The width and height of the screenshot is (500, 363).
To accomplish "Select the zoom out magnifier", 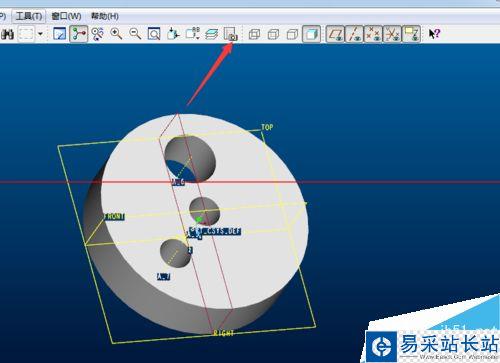I will (x=135, y=34).
